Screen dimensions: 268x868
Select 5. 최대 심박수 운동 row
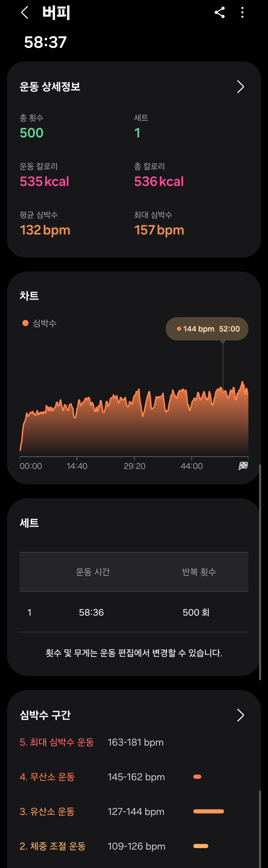point(134,742)
